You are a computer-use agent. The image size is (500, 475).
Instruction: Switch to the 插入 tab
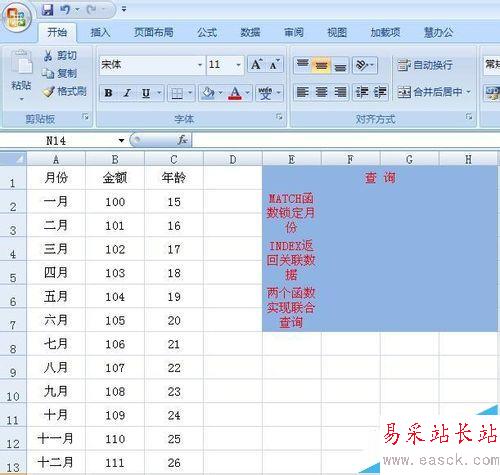pos(100,32)
